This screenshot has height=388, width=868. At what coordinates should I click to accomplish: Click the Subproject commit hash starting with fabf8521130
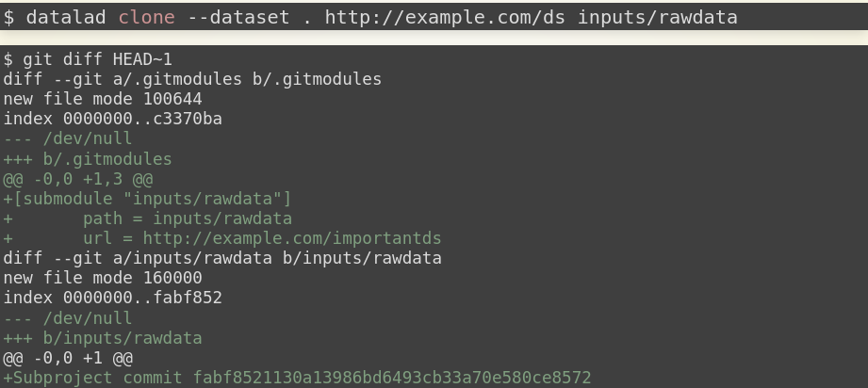click(x=392, y=378)
